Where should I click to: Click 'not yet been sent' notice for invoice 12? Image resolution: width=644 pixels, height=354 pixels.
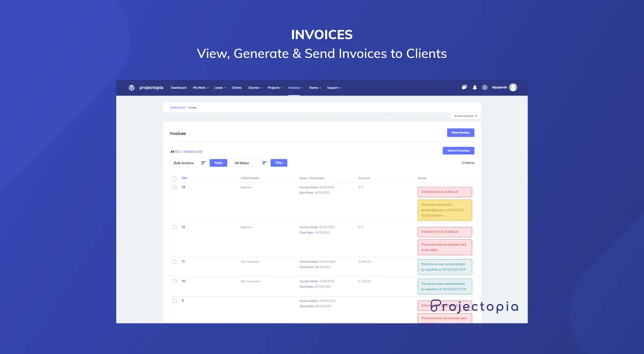pos(445,247)
